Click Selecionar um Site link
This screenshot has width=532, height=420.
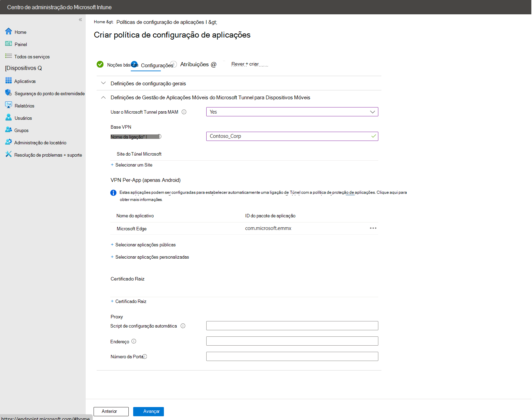[x=134, y=165]
